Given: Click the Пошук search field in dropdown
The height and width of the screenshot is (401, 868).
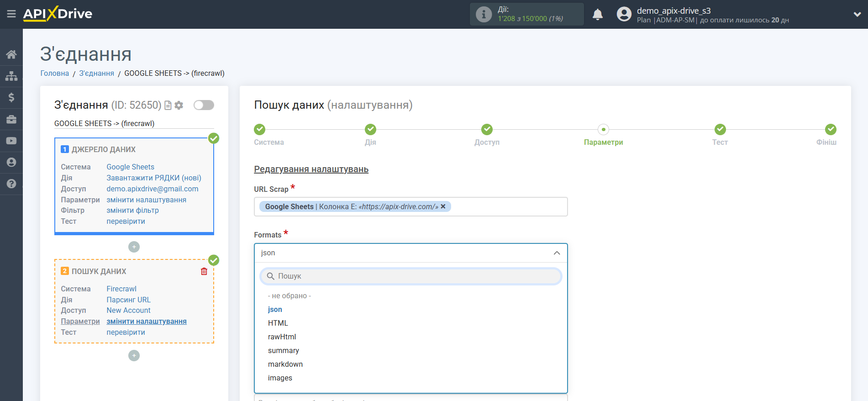Looking at the screenshot, I should [410, 276].
